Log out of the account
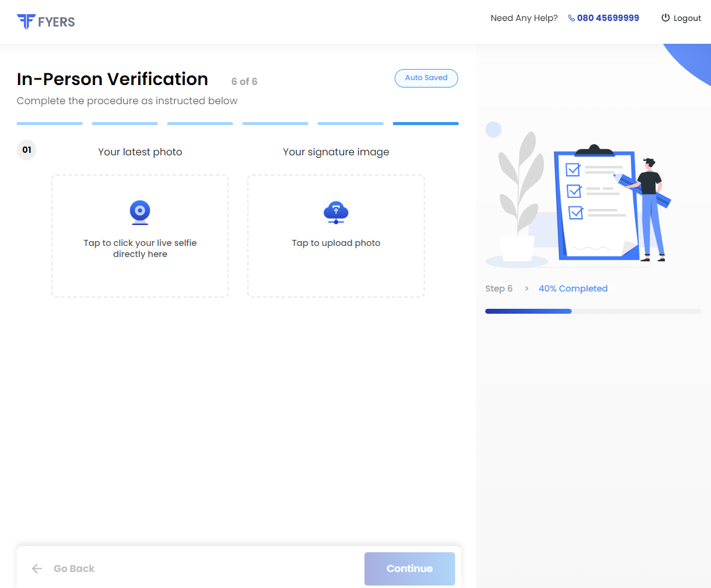711x588 pixels. click(x=681, y=18)
